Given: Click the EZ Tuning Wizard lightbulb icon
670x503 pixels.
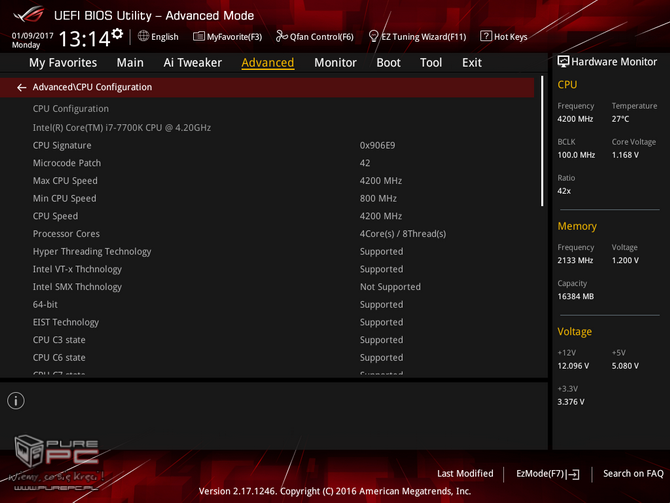Looking at the screenshot, I should (x=373, y=36).
